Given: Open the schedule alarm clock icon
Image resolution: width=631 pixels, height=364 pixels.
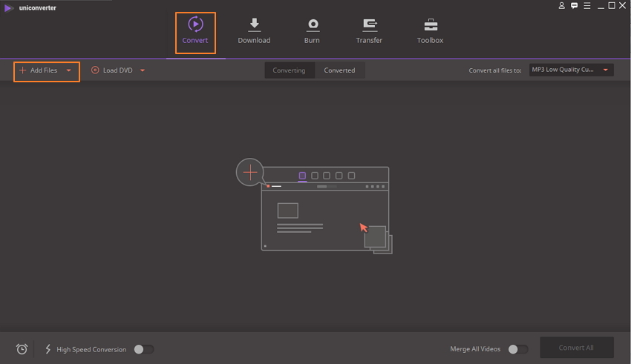Looking at the screenshot, I should click(x=22, y=348).
